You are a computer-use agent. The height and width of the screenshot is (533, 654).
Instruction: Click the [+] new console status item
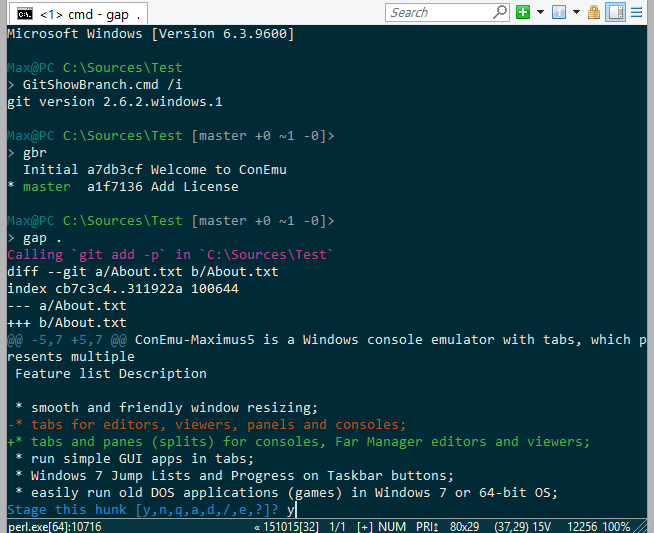[x=365, y=527]
